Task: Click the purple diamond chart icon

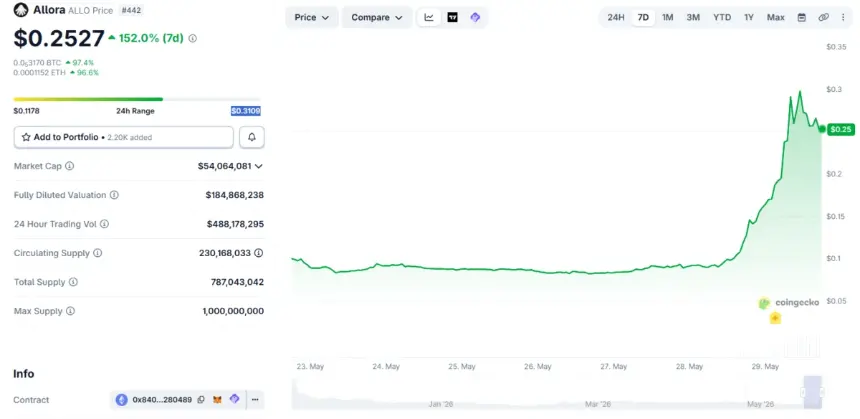Action: pyautogui.click(x=475, y=18)
